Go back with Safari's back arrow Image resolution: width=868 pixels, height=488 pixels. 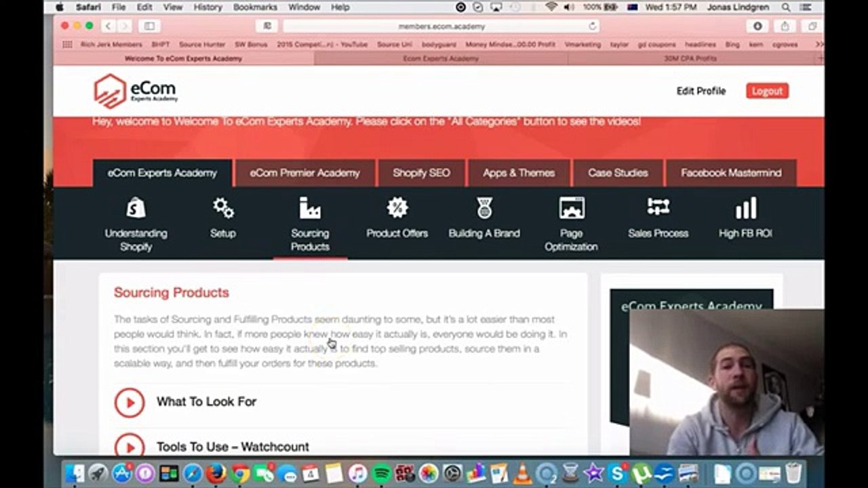[x=107, y=26]
